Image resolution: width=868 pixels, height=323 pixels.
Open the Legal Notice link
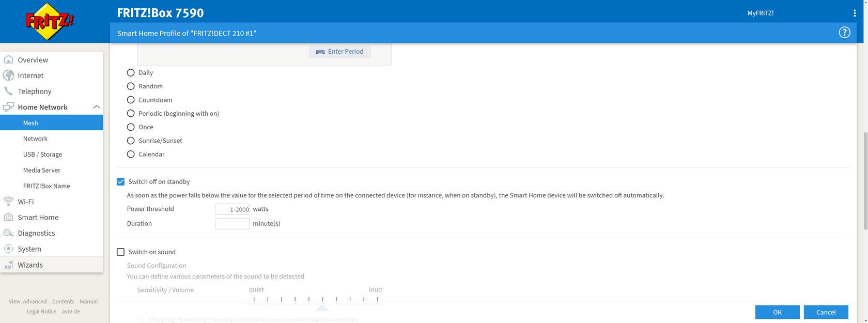click(x=41, y=312)
